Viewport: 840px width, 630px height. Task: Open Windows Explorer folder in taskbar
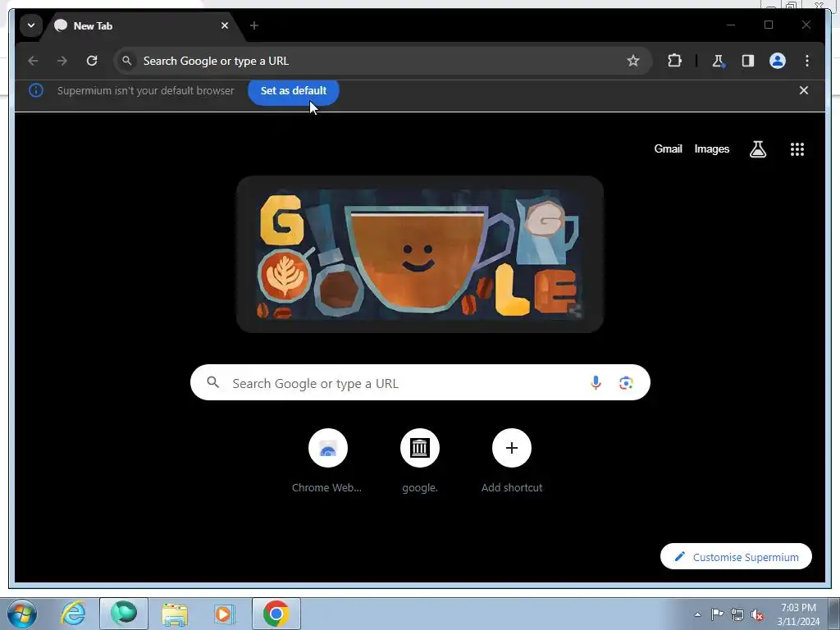coord(176,614)
